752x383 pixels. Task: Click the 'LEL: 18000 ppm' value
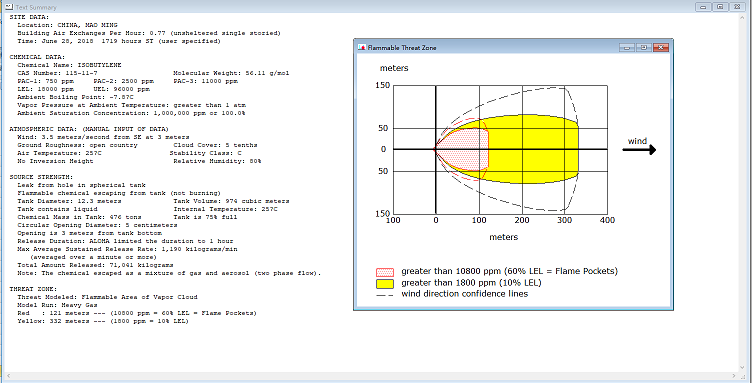point(46,89)
